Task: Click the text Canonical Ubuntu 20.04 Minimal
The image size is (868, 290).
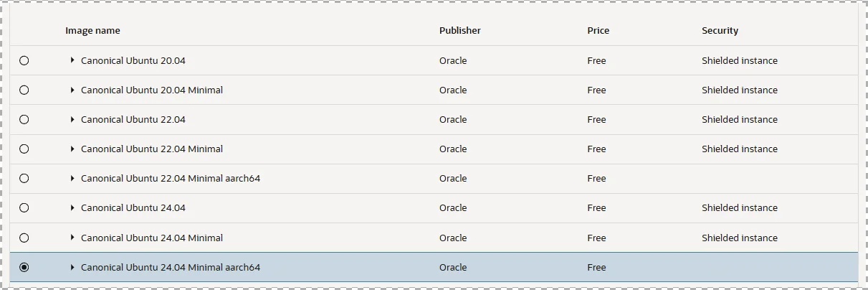Action: tap(152, 90)
